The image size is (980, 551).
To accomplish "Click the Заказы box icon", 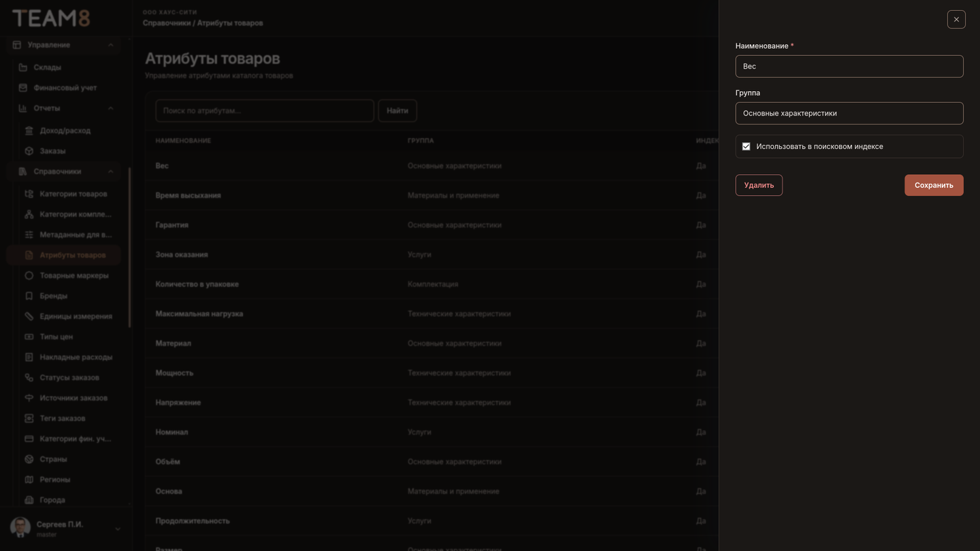I will (29, 151).
